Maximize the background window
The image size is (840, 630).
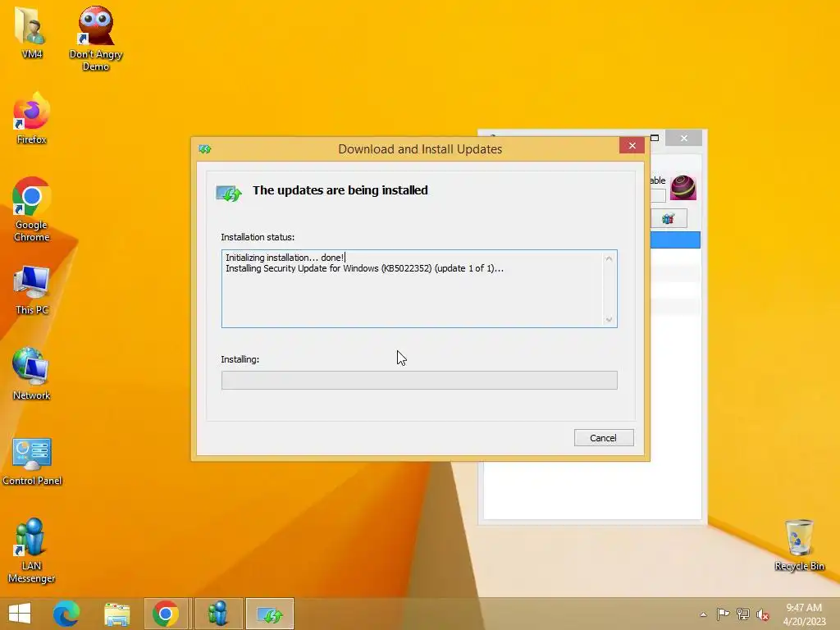tap(655, 138)
